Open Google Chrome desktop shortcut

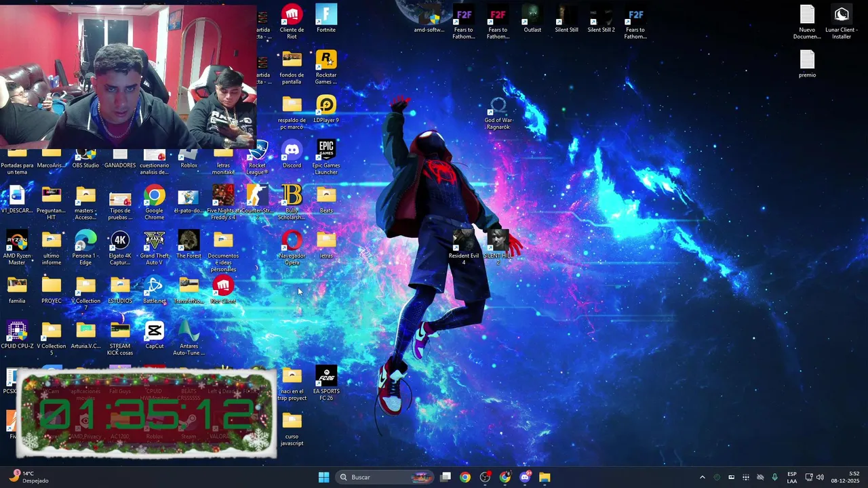pyautogui.click(x=154, y=203)
